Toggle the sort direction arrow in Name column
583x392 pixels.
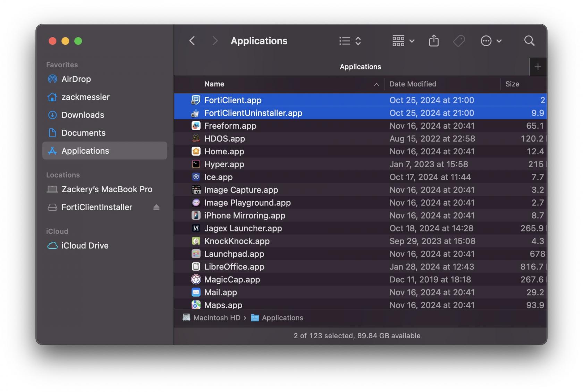376,84
